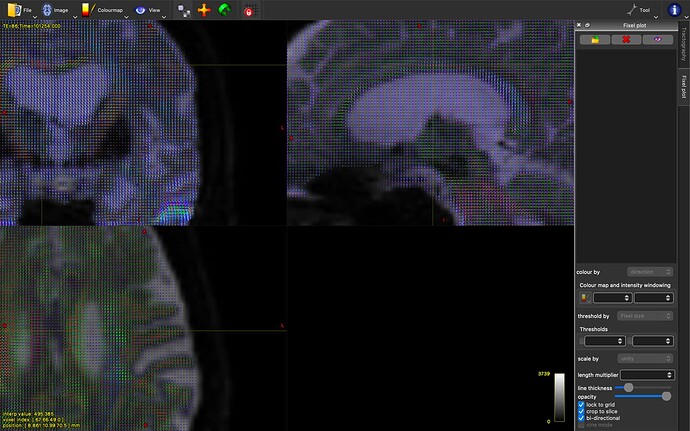Toggle fixel visibility with eye button
Viewport: 690px width, 431px height.
pos(657,40)
